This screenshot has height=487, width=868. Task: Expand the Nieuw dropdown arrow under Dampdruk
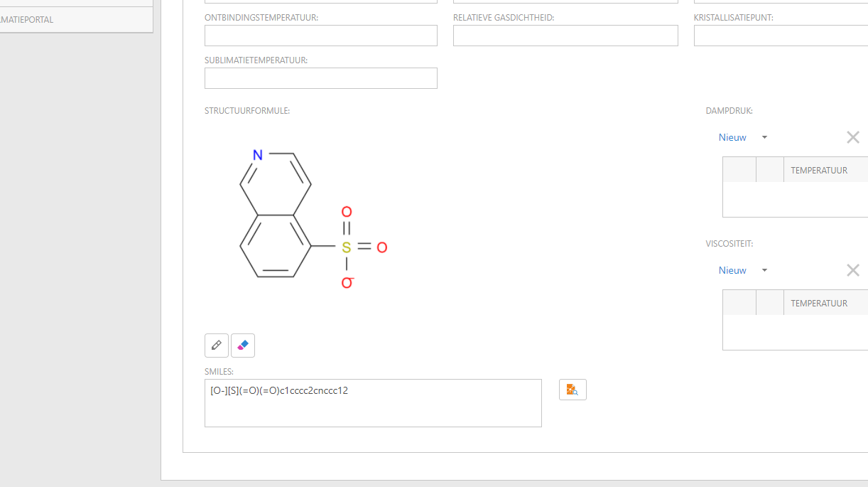[764, 137]
